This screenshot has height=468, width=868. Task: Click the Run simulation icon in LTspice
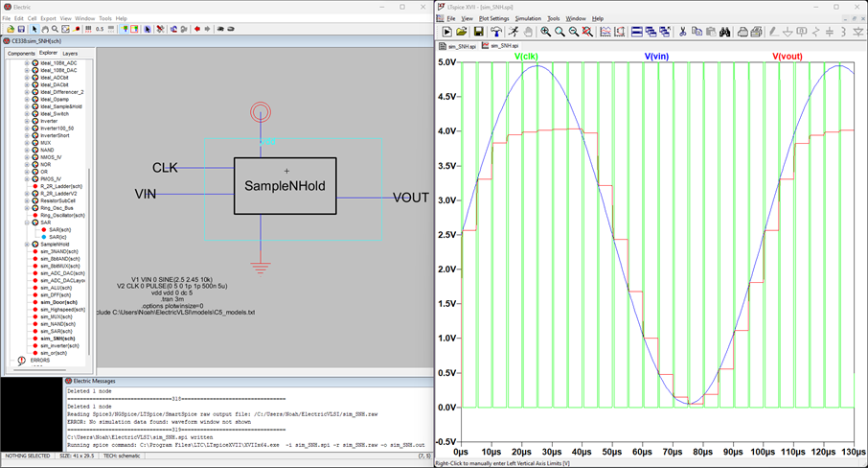(446, 32)
